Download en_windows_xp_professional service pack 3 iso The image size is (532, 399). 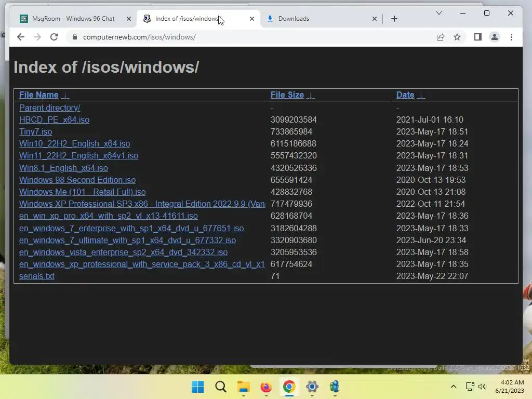coord(142,264)
